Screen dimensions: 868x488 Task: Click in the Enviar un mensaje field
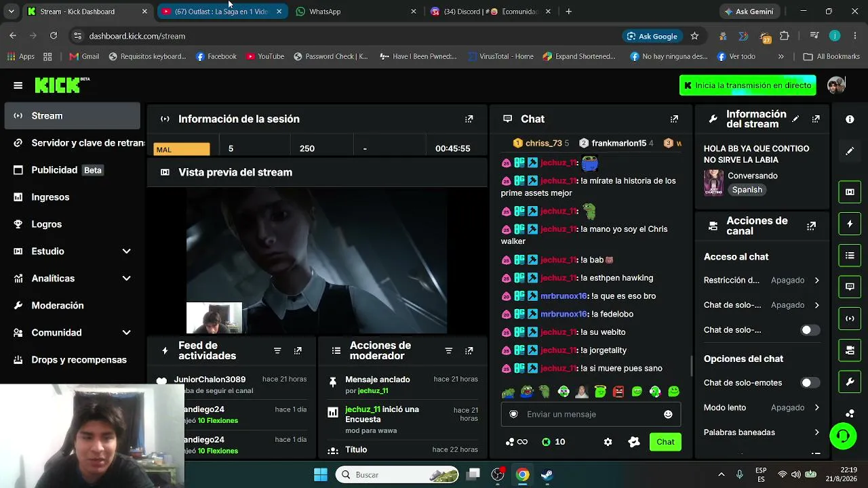[591, 414]
